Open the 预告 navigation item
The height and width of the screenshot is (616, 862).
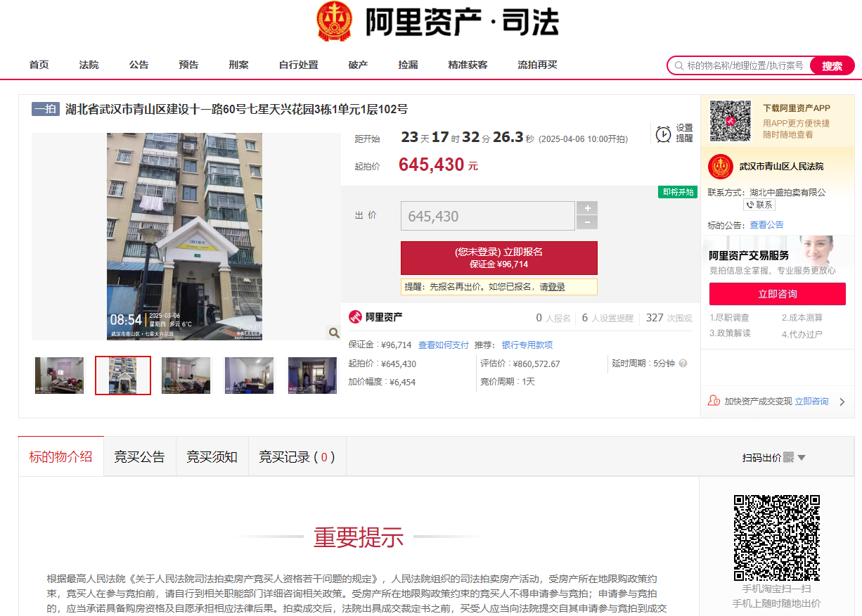pyautogui.click(x=189, y=65)
